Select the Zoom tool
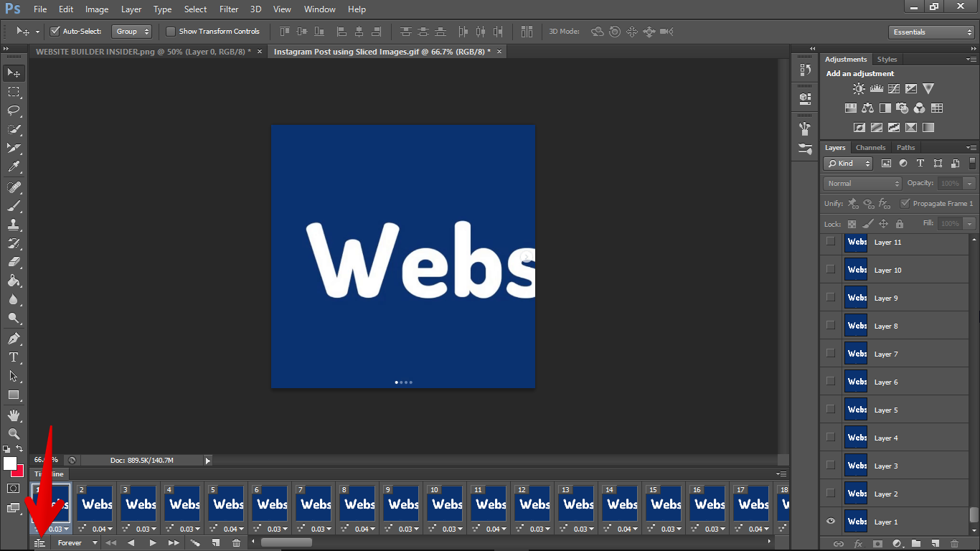 pos(14,434)
